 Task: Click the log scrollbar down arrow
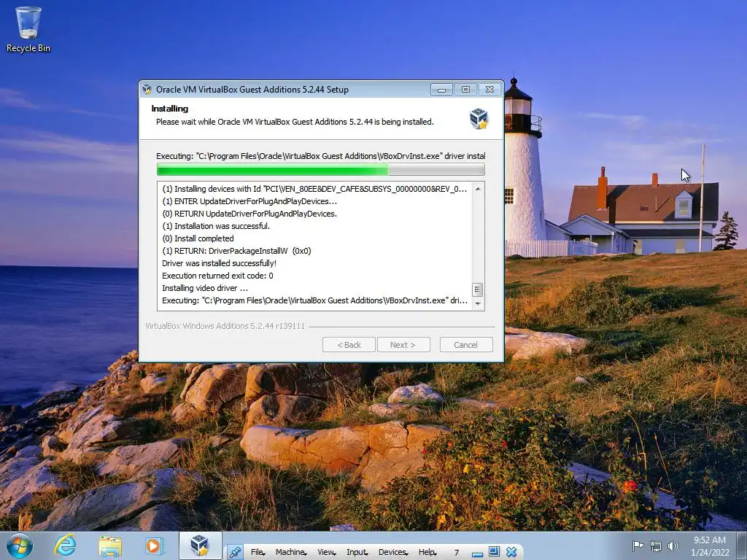click(x=478, y=303)
